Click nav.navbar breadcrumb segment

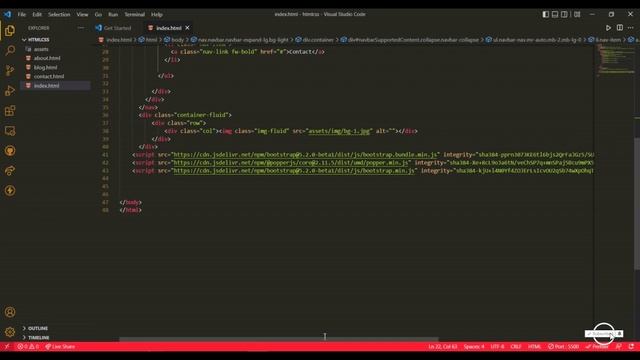pyautogui.click(x=243, y=40)
